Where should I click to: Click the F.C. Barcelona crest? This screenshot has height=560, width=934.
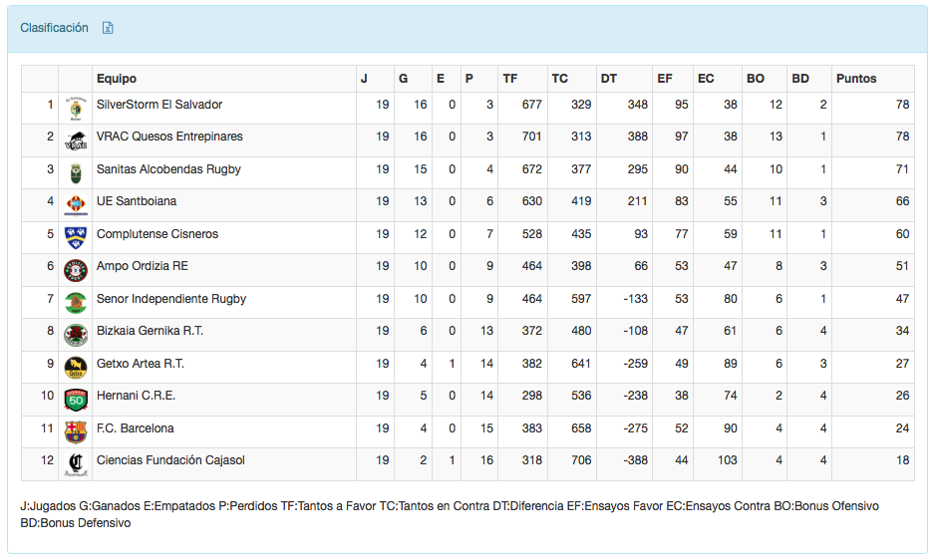[x=75, y=430]
